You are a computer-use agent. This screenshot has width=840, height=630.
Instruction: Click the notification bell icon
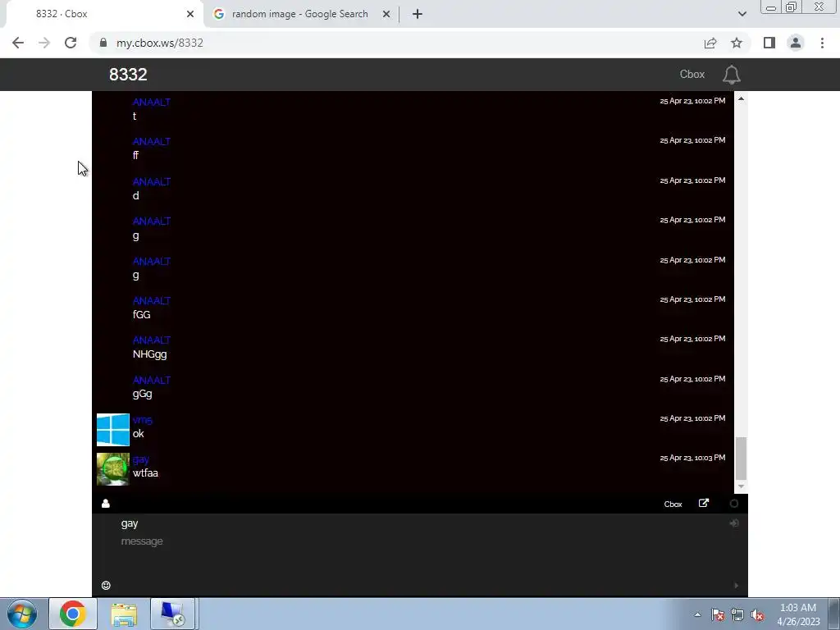pos(731,75)
